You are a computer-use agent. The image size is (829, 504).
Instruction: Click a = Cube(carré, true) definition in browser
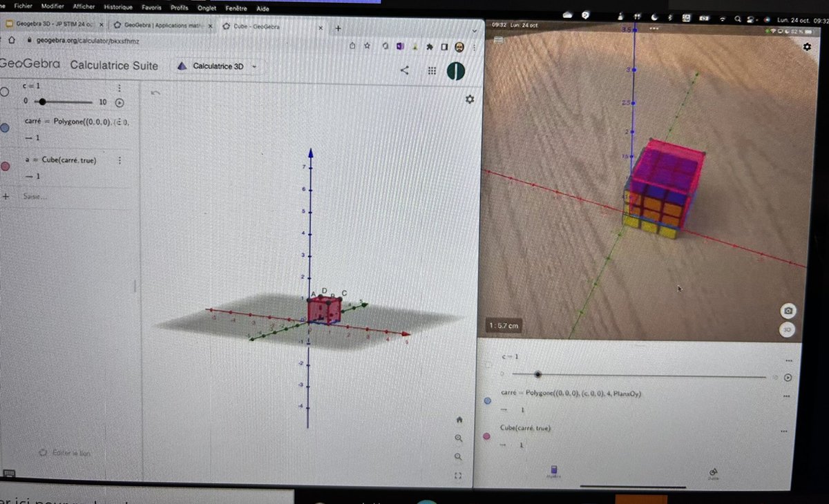pyautogui.click(x=60, y=160)
